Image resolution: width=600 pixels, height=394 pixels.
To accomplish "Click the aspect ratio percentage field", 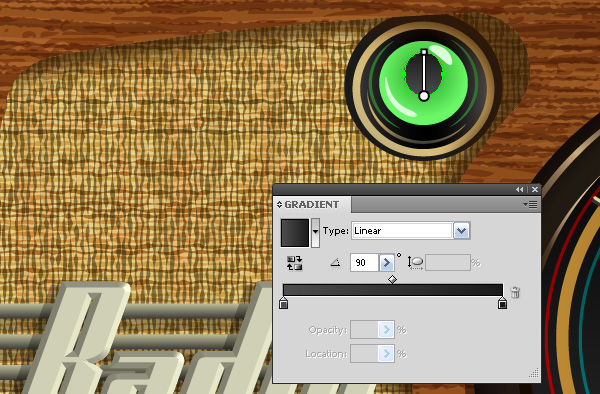I will (x=448, y=262).
